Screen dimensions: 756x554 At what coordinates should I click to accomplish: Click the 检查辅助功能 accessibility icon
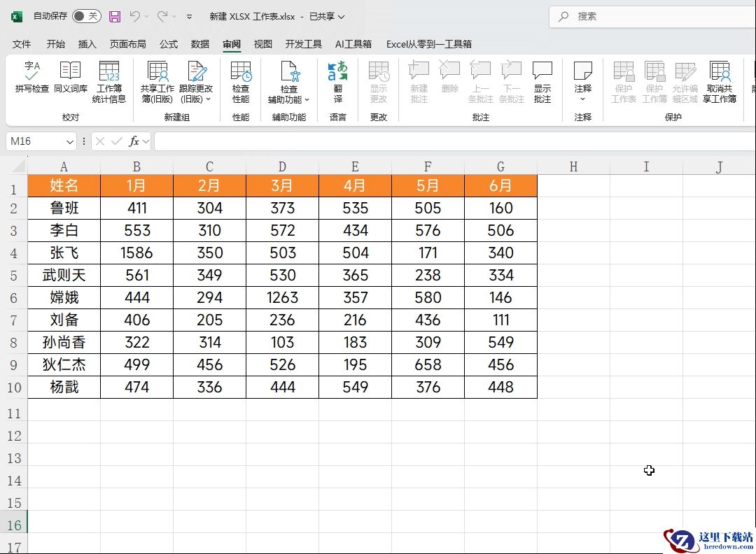pos(289,72)
